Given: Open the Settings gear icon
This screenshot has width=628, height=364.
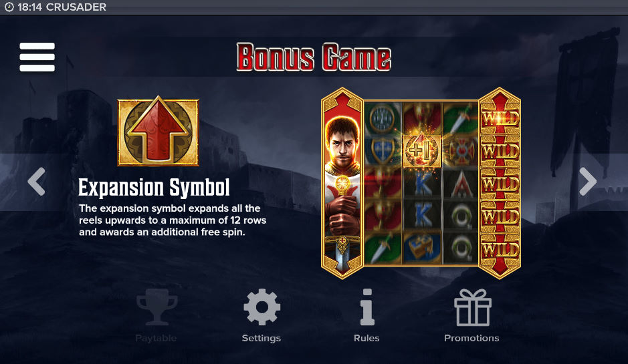Looking at the screenshot, I should (261, 307).
